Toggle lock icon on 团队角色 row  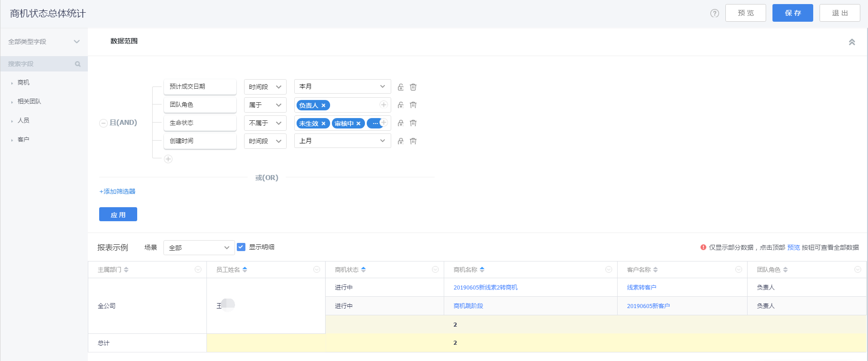point(401,105)
